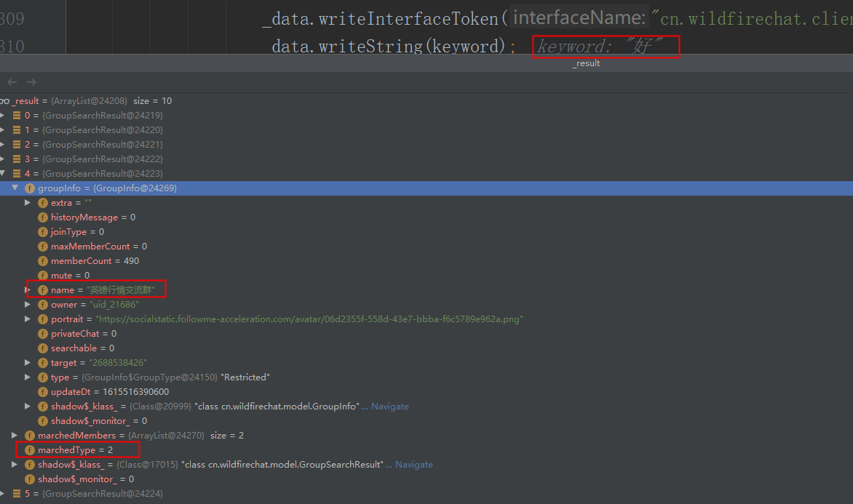Click the field icon beside marchedType
Image resolution: width=853 pixels, height=504 pixels.
click(x=29, y=449)
